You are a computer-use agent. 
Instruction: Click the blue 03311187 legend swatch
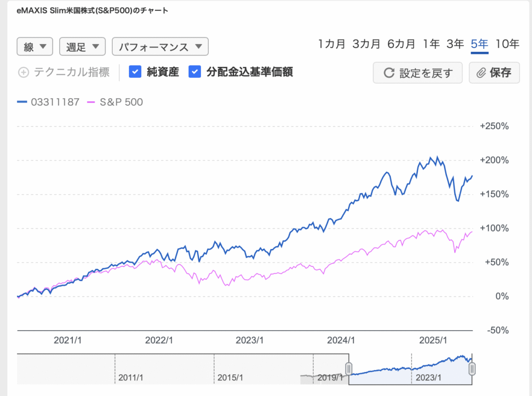(x=22, y=102)
